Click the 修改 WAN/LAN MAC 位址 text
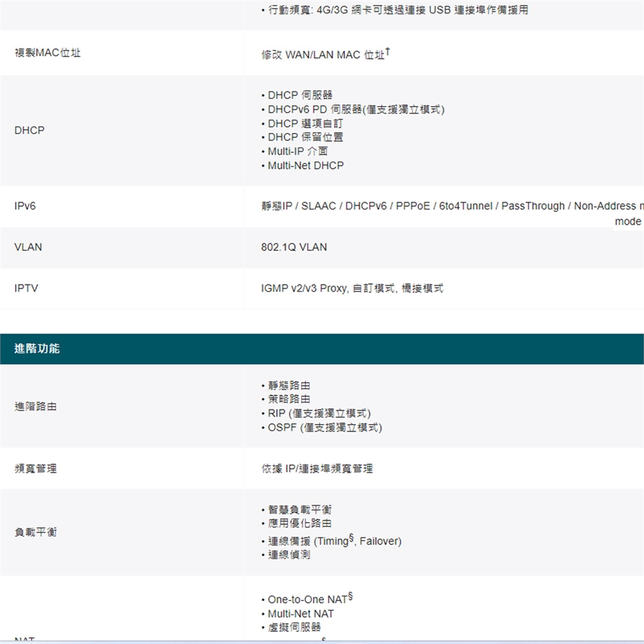Image resolution: width=644 pixels, height=644 pixels. coord(323,54)
